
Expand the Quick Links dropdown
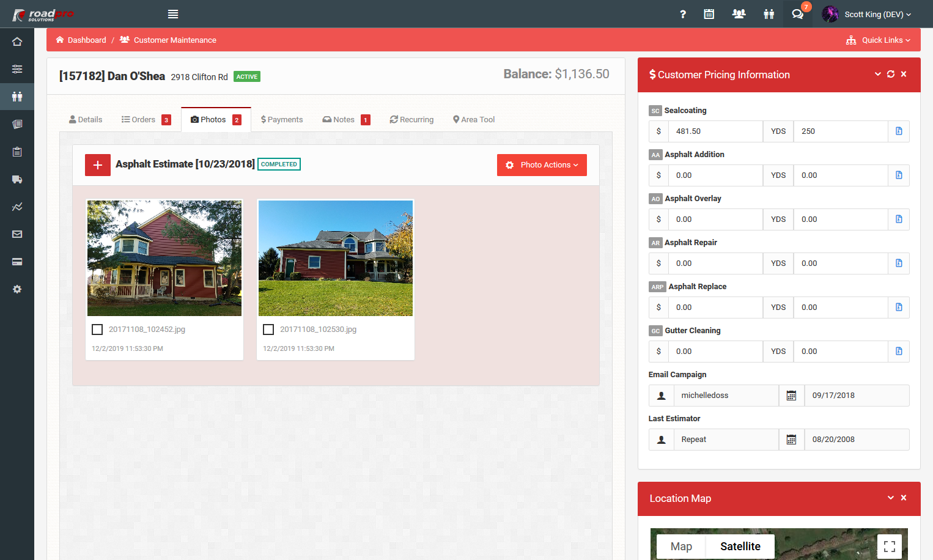click(879, 40)
